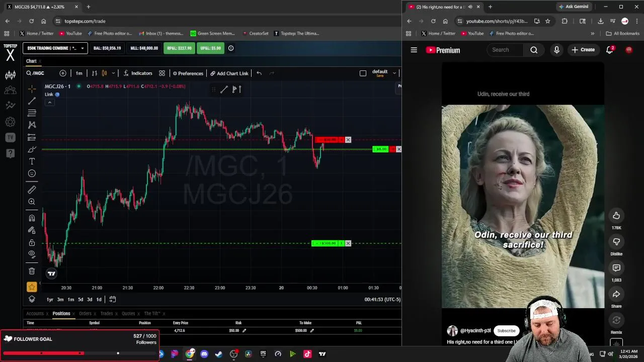Open the object tree layers icon
This screenshot has width=644, height=362.
point(32,299)
